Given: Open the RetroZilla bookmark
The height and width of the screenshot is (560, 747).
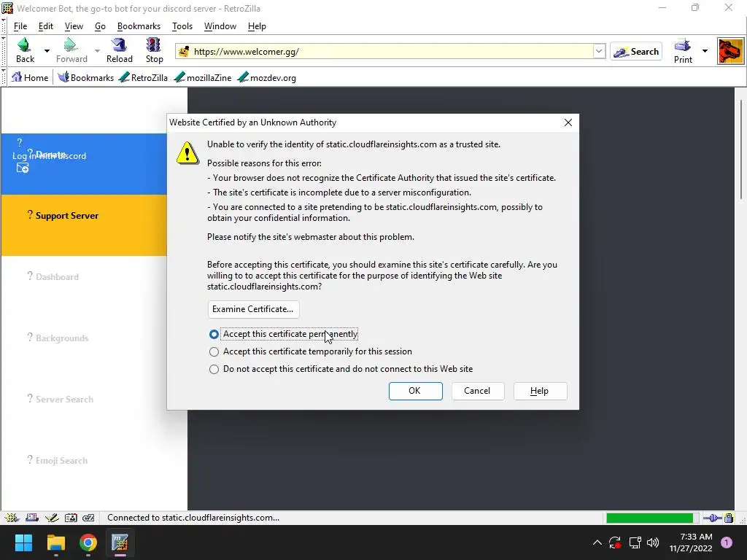Looking at the screenshot, I should coord(143,77).
